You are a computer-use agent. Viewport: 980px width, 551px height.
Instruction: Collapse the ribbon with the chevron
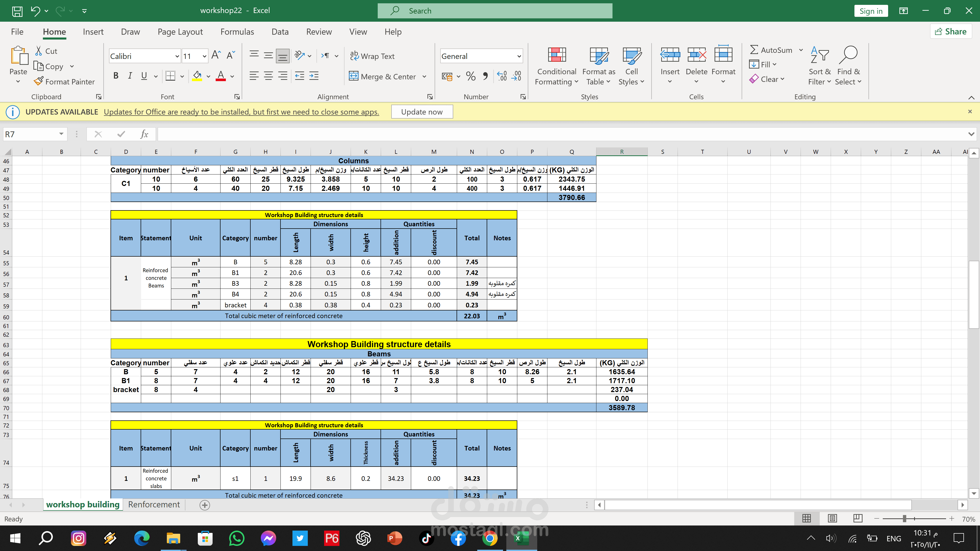click(x=971, y=97)
